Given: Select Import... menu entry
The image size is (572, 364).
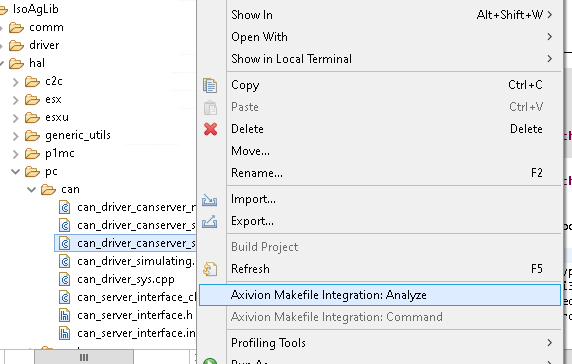Looking at the screenshot, I should pyautogui.click(x=380, y=200).
